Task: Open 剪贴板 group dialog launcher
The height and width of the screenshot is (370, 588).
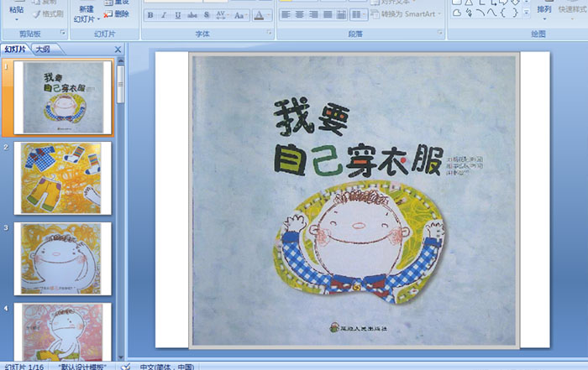Action: point(63,33)
